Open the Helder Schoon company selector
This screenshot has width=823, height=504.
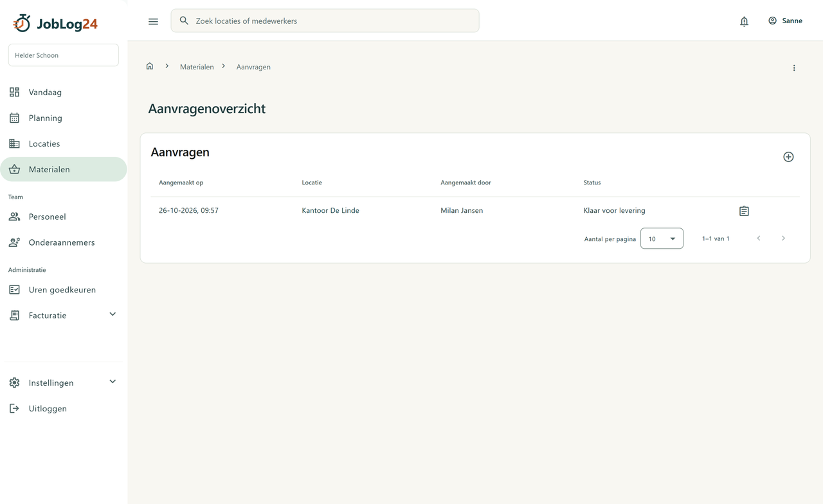tap(64, 55)
